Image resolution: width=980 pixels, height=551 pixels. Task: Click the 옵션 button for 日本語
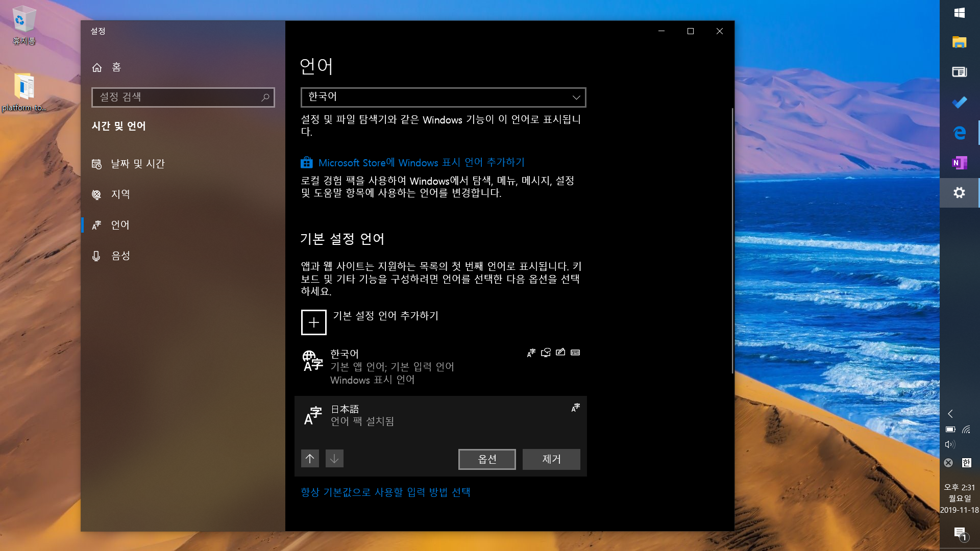click(487, 459)
